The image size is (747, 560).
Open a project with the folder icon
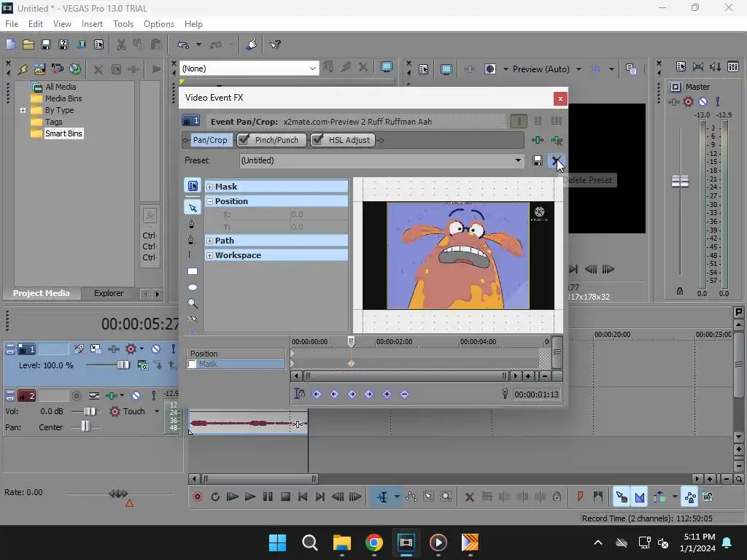(28, 44)
